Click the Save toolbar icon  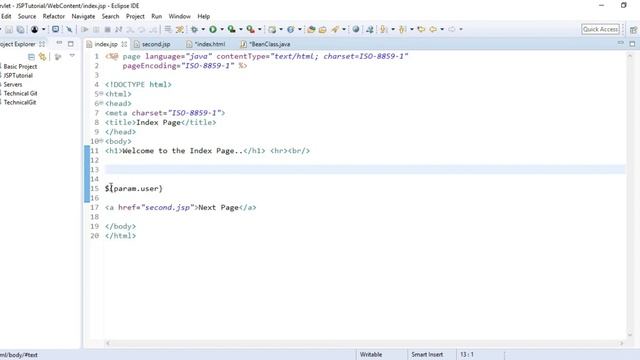[x=9, y=29]
